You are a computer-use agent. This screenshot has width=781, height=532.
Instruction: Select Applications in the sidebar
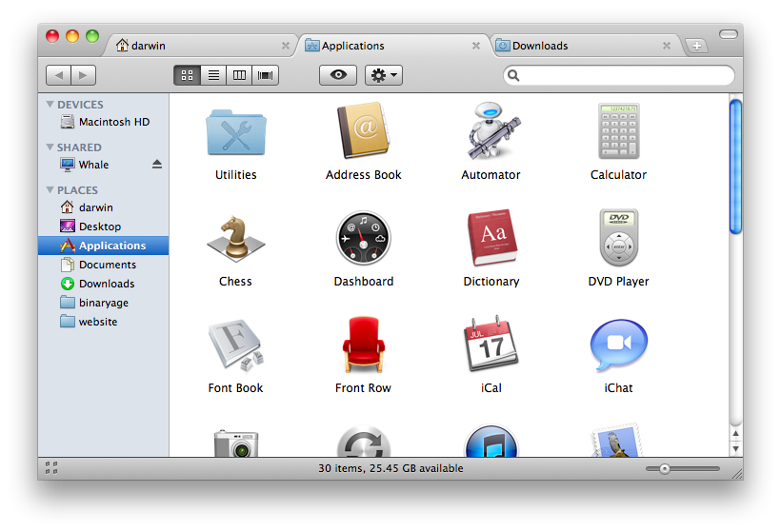104,246
